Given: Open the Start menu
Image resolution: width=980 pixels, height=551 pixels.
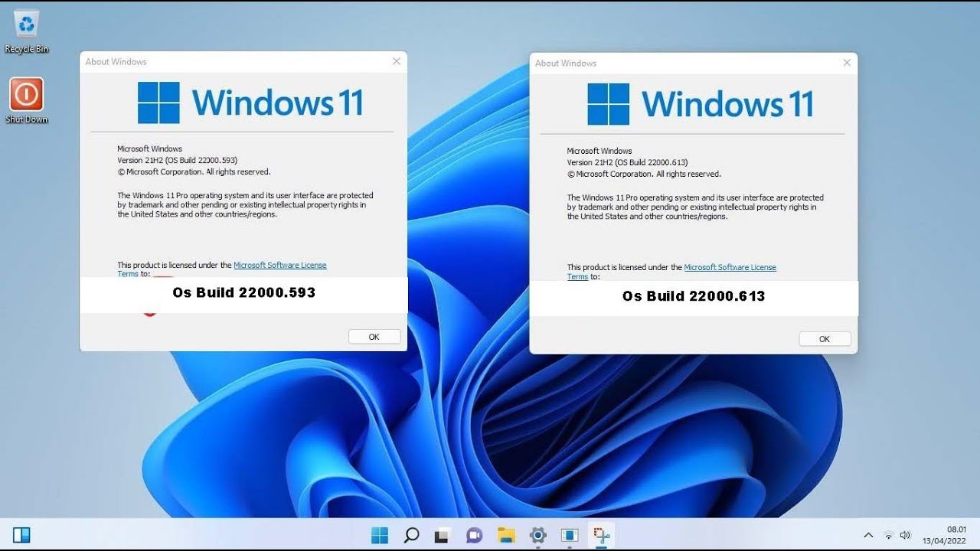Looking at the screenshot, I should pos(380,535).
